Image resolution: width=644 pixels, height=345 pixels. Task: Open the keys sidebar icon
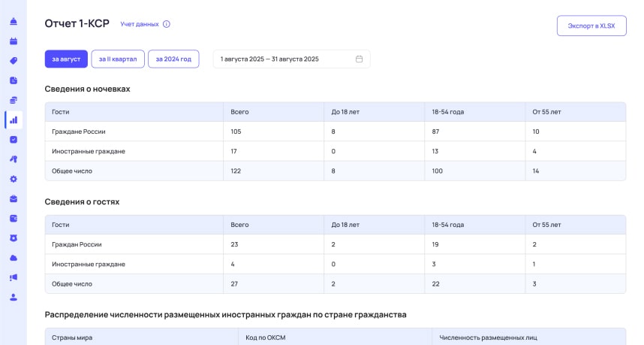click(x=14, y=159)
